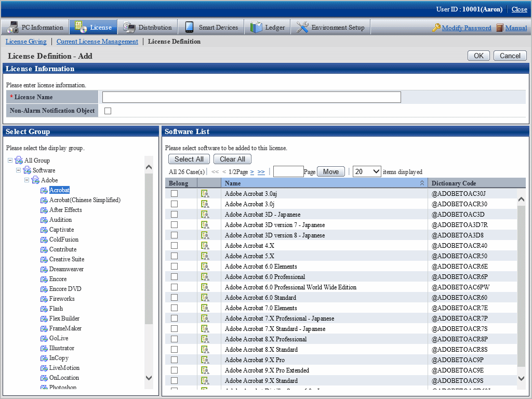Viewport: 532px width, 399px height.
Task: Click the Select All button
Action: point(189,159)
